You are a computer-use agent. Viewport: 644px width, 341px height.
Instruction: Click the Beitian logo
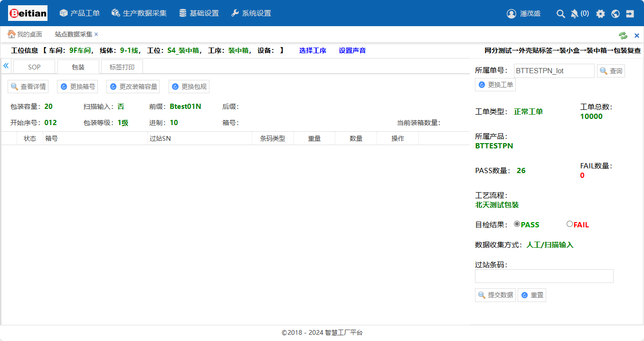28,13
